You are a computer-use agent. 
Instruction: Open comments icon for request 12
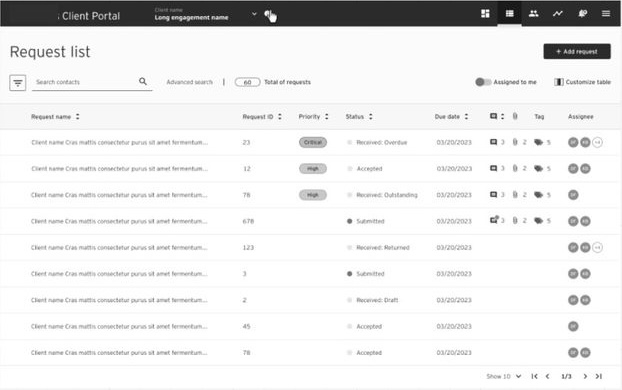point(493,168)
